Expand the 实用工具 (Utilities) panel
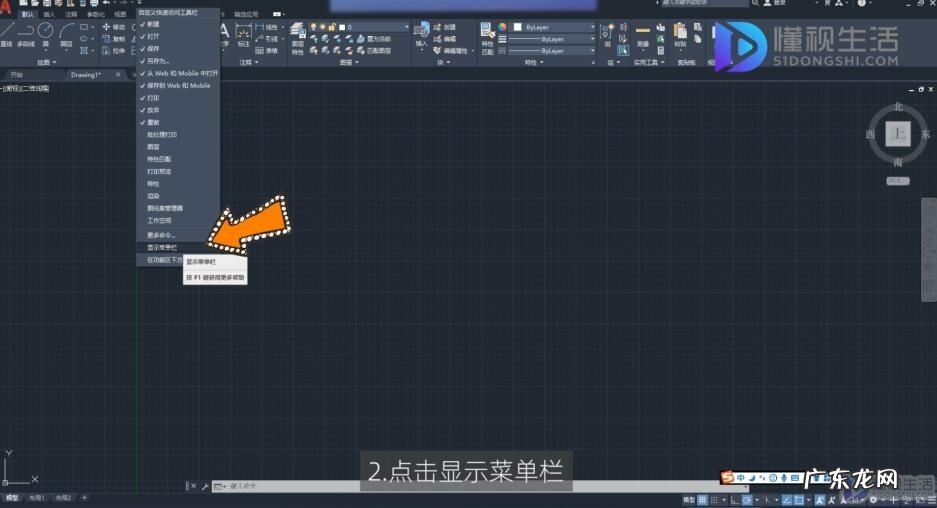This screenshot has height=508, width=937. tap(649, 62)
